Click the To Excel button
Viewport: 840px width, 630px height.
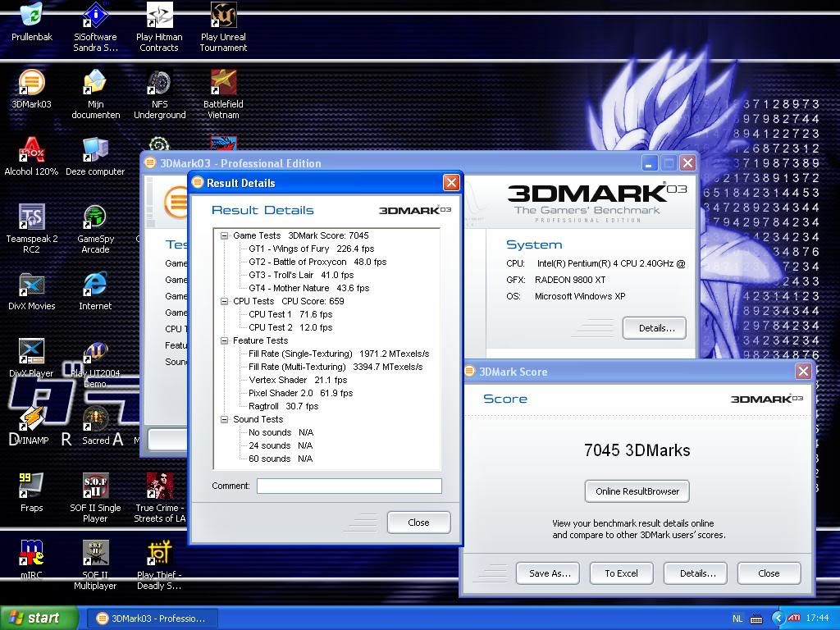coord(622,573)
